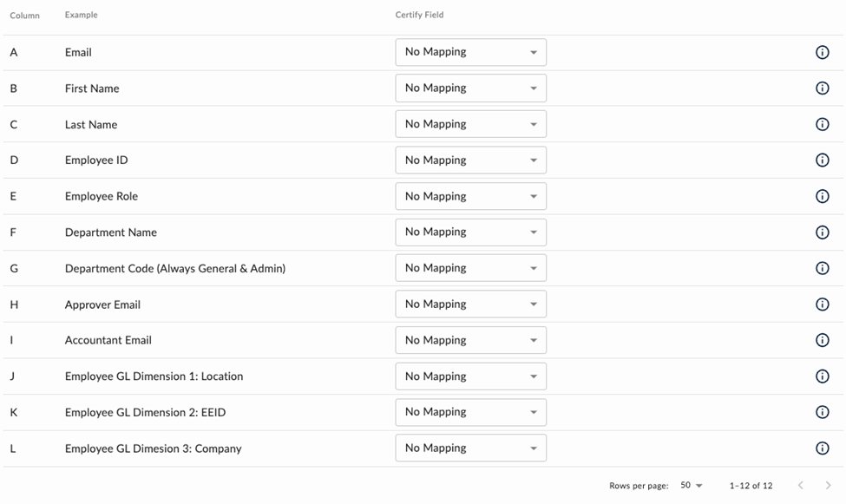Image resolution: width=846 pixels, height=504 pixels.
Task: Click info icon for Department Name row
Action: pyautogui.click(x=822, y=232)
